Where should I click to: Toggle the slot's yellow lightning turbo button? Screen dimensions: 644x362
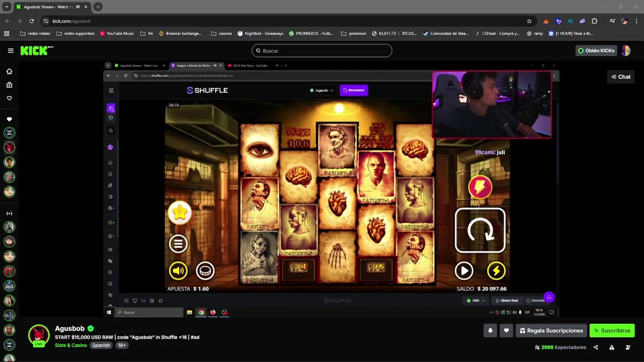[496, 271]
